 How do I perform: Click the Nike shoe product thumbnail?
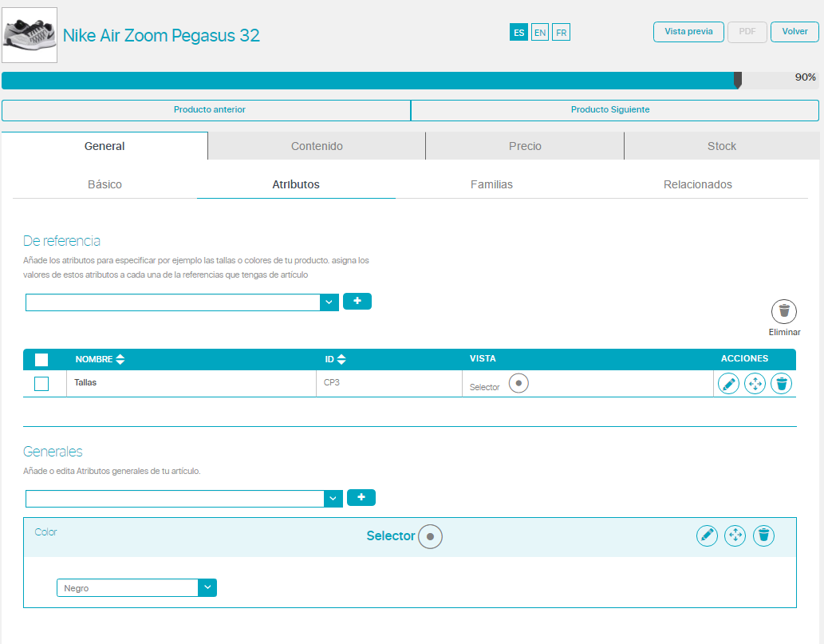click(30, 35)
